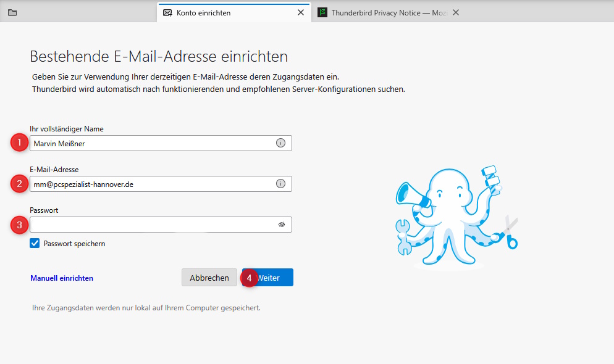Open the Thunderbird Privacy Notice tab
Viewport: 614px width, 364px height.
coord(384,12)
